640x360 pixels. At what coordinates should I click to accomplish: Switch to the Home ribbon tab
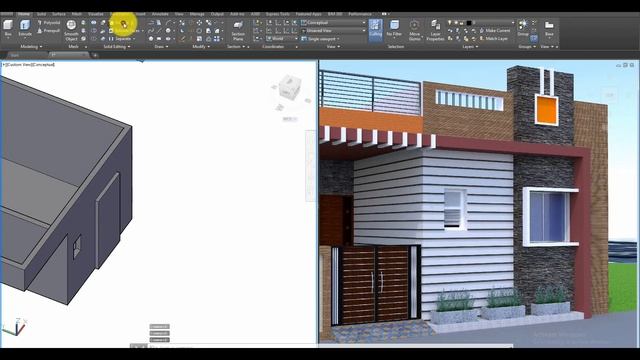(24, 14)
